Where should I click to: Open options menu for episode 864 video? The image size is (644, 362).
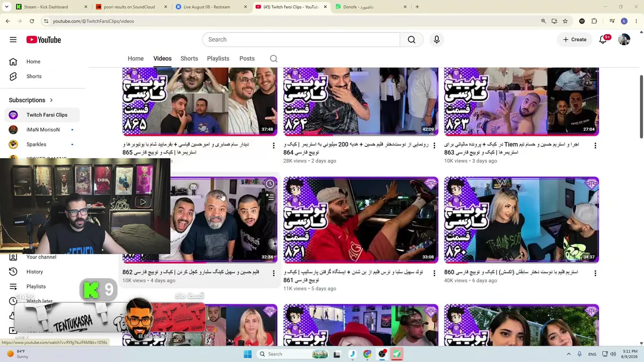pyautogui.click(x=435, y=146)
